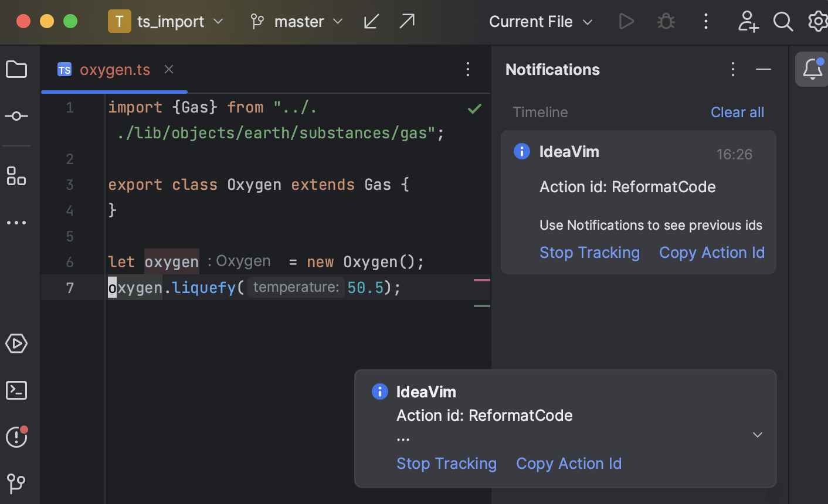
Task: Toggle the Notifications bell panel
Action: click(812, 69)
